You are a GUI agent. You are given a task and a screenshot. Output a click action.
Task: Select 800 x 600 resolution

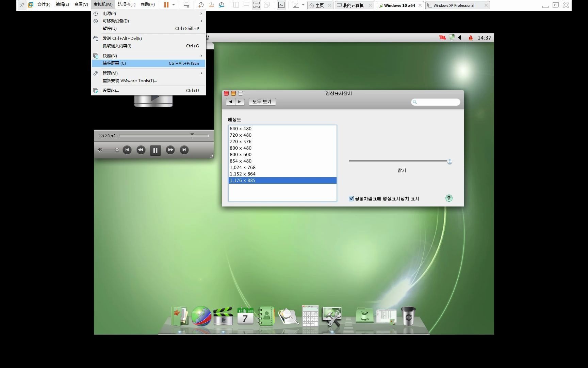pos(282,154)
